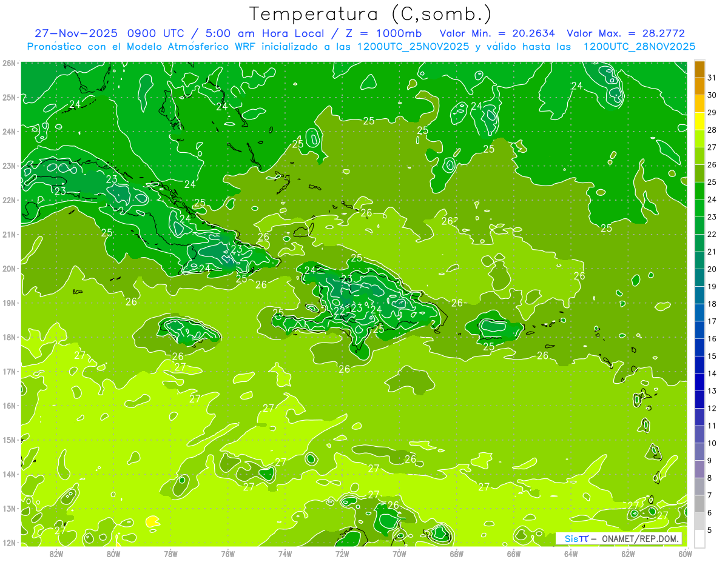Image resolution: width=728 pixels, height=562 pixels.
Task: Click the 24N latitude axis label
Action: (9, 132)
